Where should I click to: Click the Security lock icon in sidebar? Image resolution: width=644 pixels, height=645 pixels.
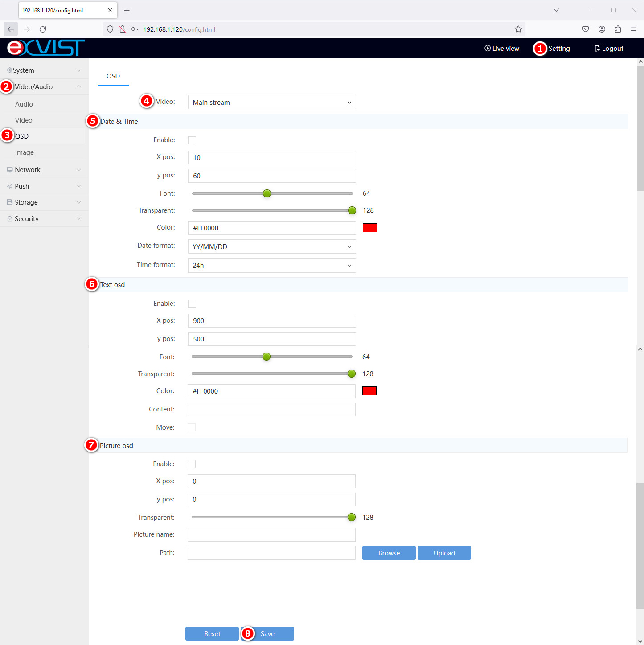[x=10, y=218]
